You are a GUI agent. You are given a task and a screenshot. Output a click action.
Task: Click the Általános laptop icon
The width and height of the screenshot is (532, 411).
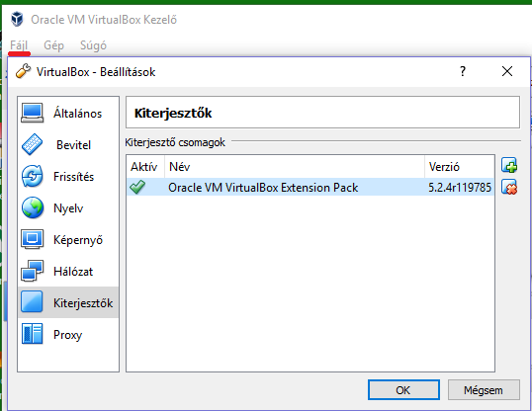tap(33, 113)
